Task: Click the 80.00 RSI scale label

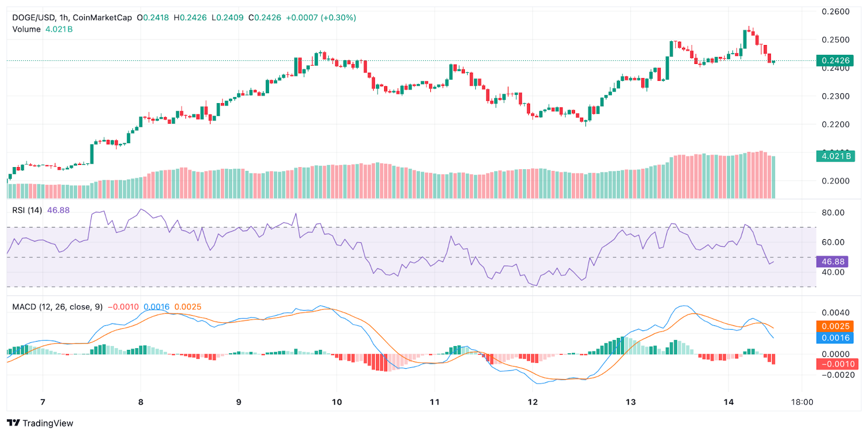Action: coord(833,213)
